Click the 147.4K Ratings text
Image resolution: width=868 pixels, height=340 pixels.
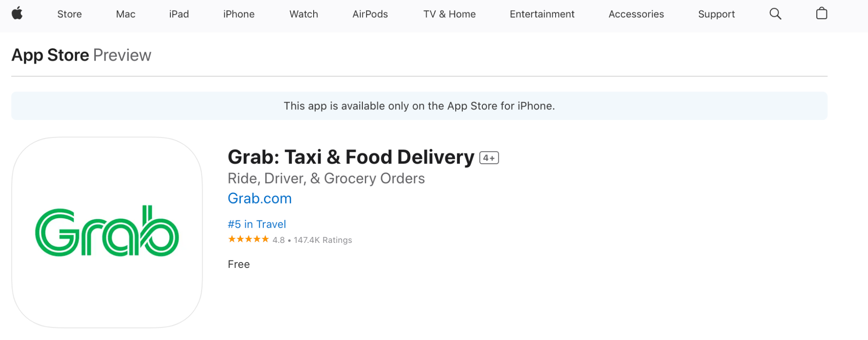pos(323,240)
